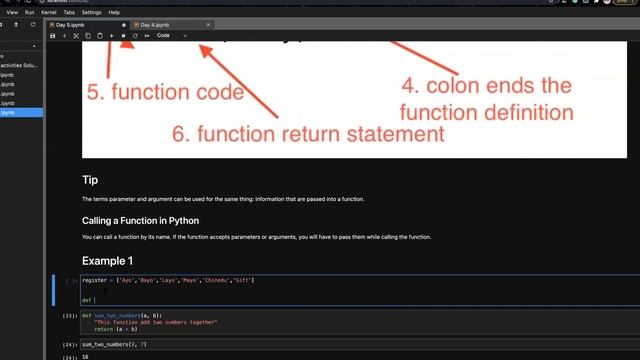Restart kernel and run all cells icon
This screenshot has width=640, height=360.
click(147, 36)
